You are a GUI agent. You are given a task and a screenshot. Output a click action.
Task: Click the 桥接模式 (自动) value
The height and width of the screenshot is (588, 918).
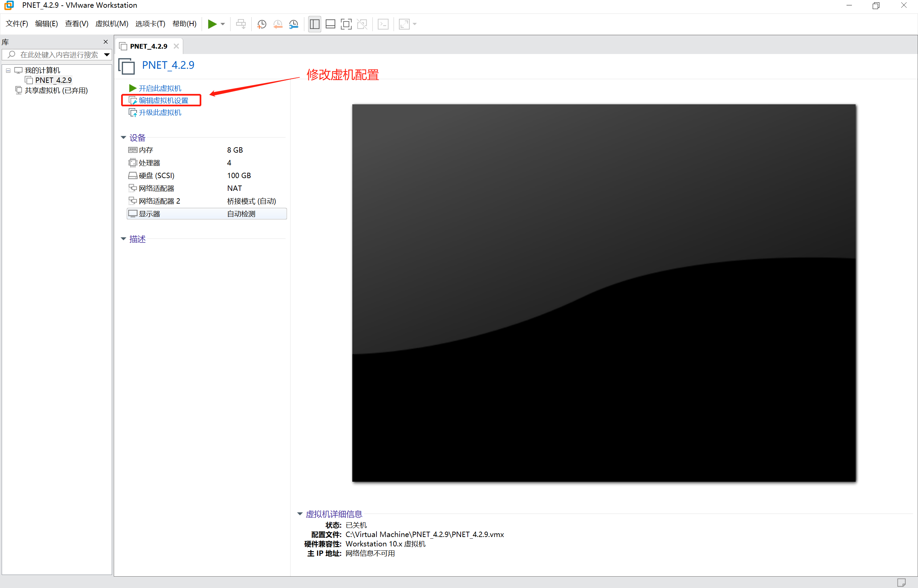(252, 201)
